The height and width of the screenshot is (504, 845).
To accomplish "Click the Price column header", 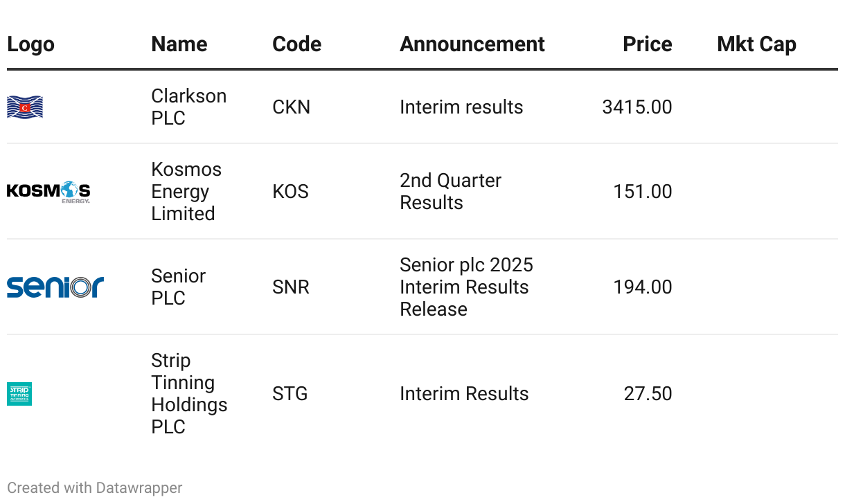I will click(x=647, y=44).
